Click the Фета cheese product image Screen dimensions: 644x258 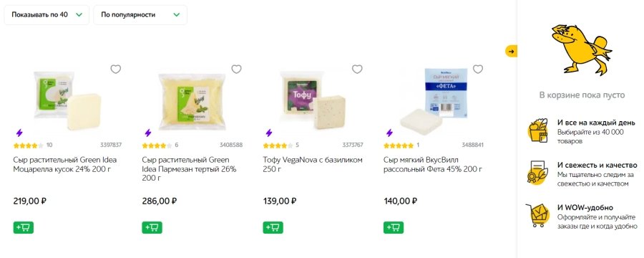[434, 100]
